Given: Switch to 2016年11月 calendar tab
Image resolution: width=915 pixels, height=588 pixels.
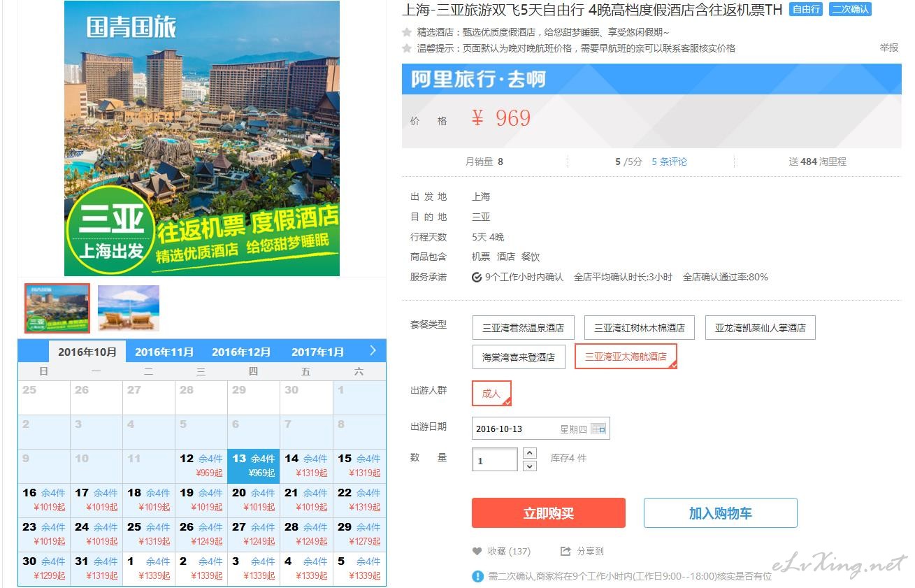Looking at the screenshot, I should (x=164, y=352).
